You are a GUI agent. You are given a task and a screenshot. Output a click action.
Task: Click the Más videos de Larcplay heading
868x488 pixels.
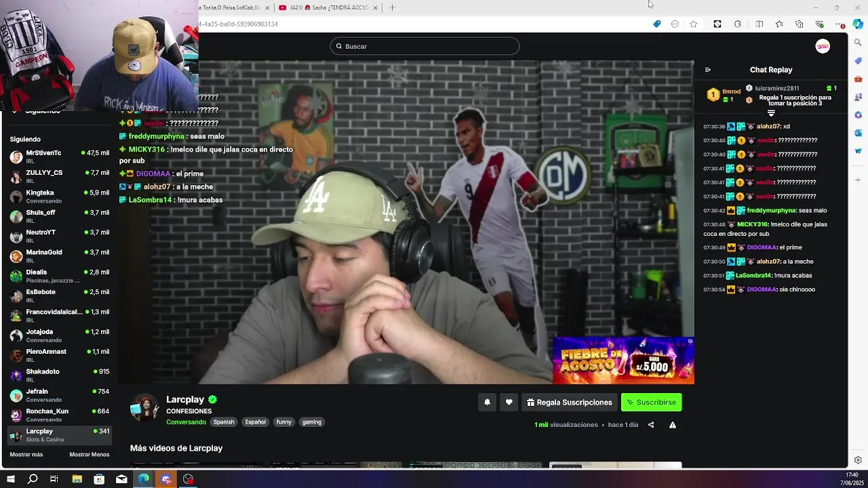(176, 448)
